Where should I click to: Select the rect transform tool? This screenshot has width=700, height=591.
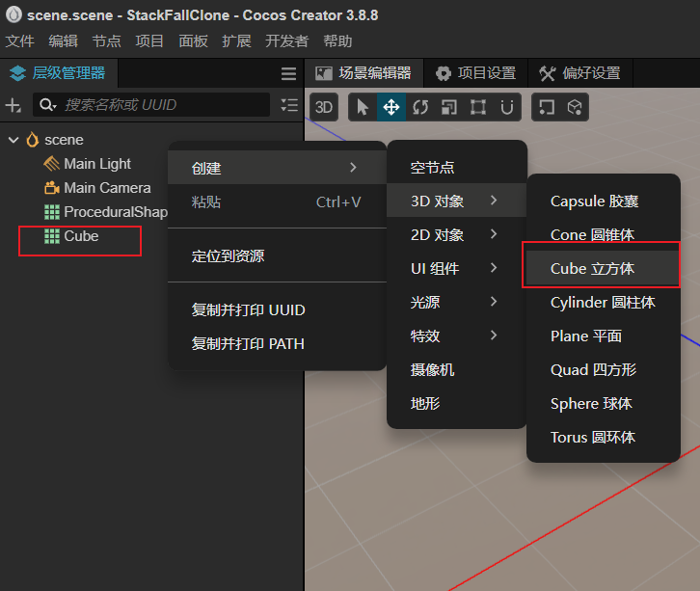pyautogui.click(x=477, y=107)
